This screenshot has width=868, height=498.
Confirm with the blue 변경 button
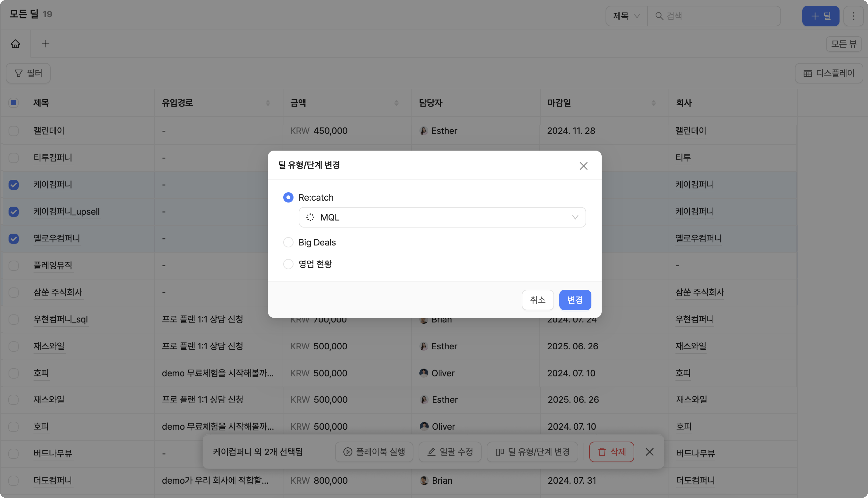click(x=575, y=300)
